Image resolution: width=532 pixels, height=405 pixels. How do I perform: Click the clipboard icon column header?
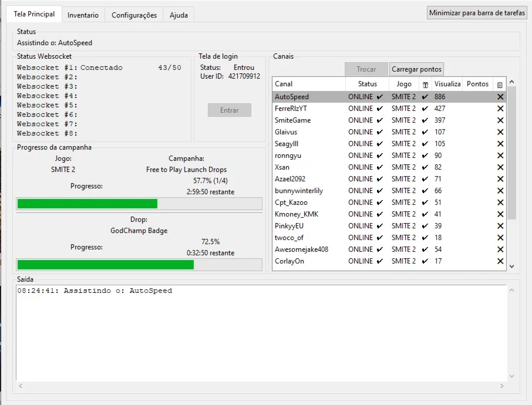(500, 85)
